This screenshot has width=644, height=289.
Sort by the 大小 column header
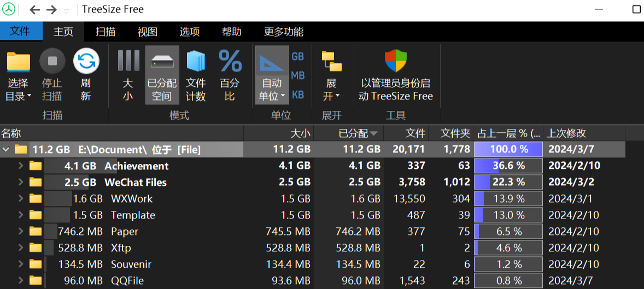(x=278, y=133)
